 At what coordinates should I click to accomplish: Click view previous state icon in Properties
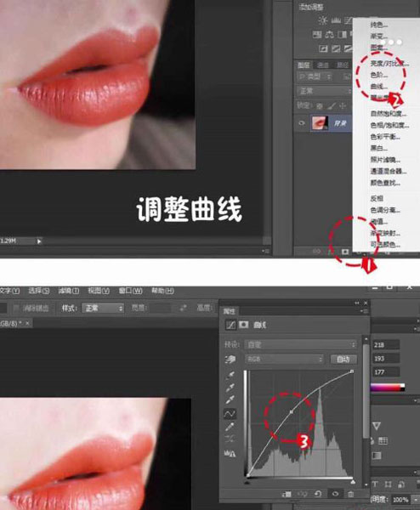pos(302,494)
